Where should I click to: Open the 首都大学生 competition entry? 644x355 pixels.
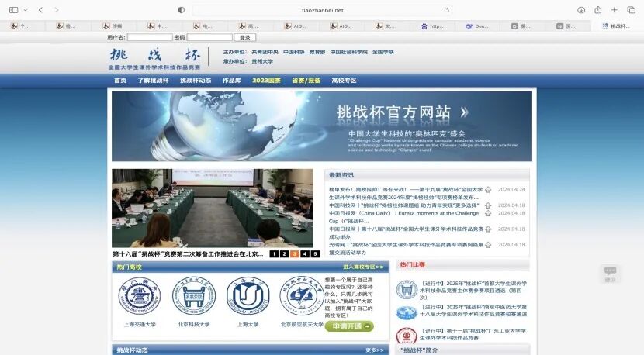pyautogui.click(x=473, y=290)
